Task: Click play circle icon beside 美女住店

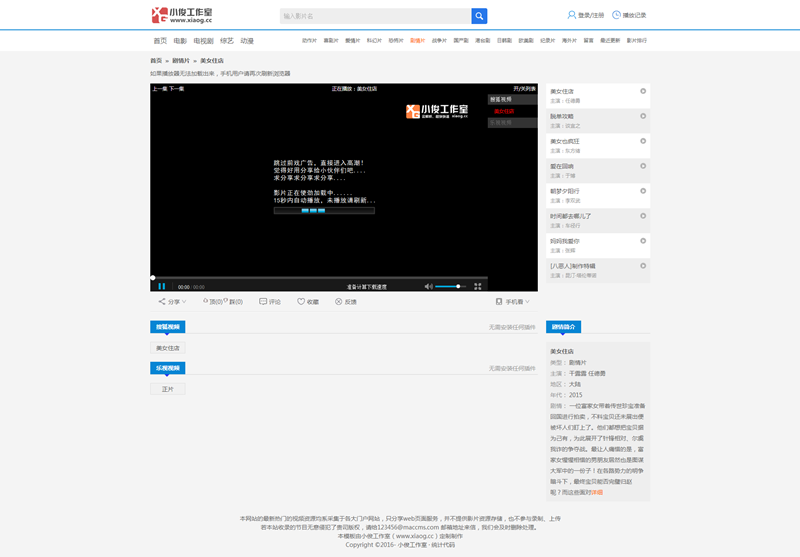Action: click(643, 91)
